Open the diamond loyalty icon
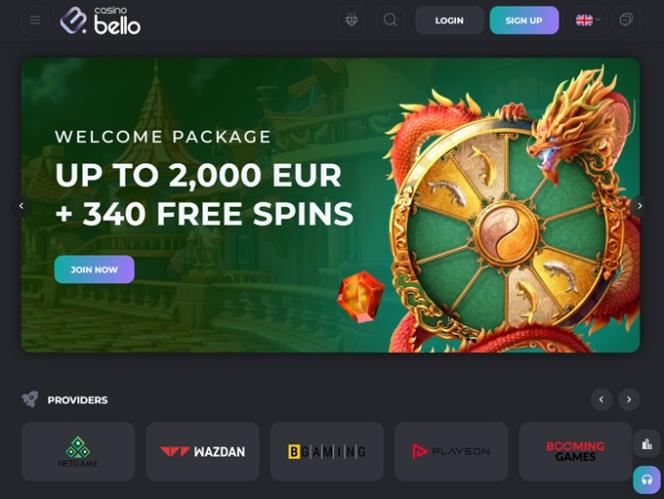This screenshot has width=664, height=499. 351,20
